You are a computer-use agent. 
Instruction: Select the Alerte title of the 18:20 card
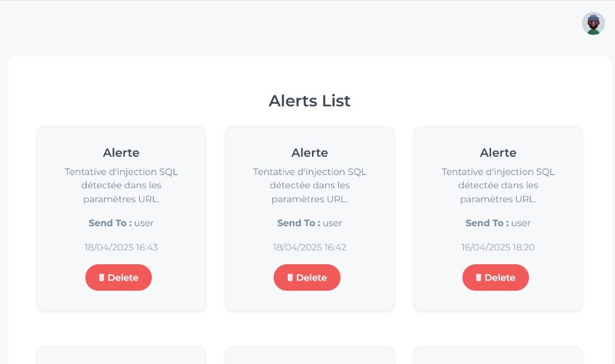(x=498, y=152)
